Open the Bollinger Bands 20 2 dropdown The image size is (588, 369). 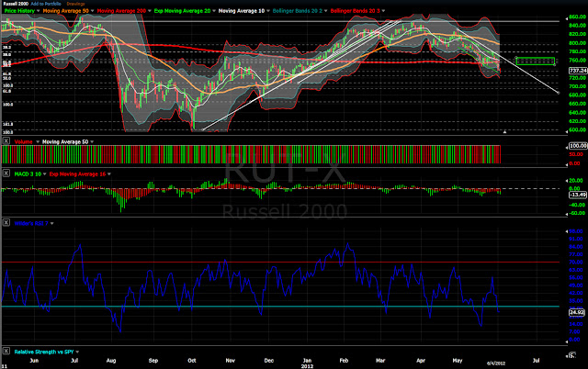coord(326,11)
